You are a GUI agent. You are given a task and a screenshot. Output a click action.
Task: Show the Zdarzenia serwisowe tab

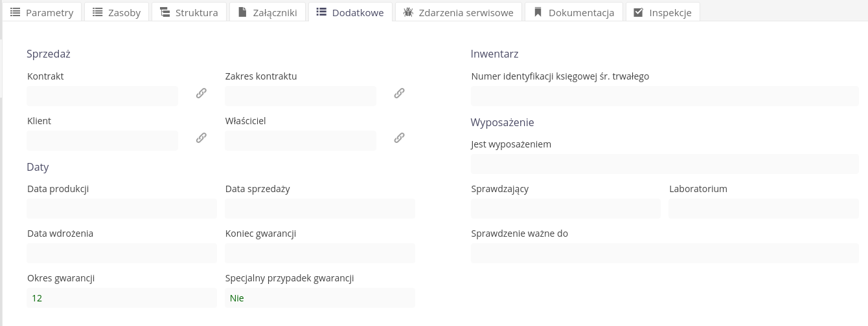pyautogui.click(x=458, y=12)
